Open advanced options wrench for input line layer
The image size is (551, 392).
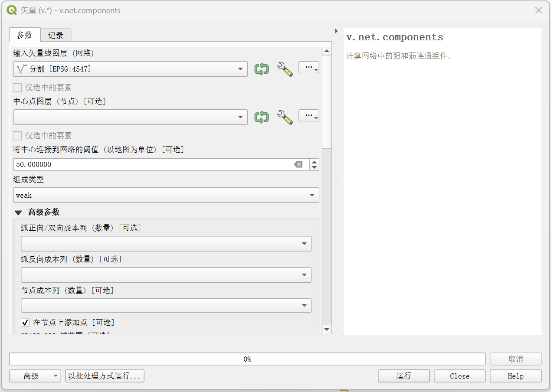(x=285, y=69)
